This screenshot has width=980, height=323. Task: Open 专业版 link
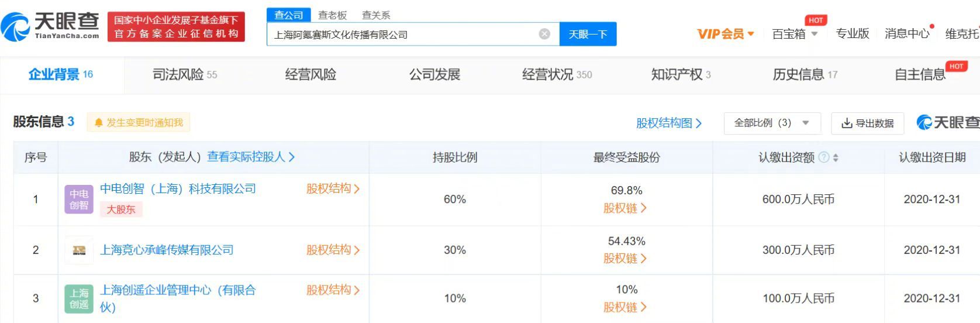[x=852, y=34]
